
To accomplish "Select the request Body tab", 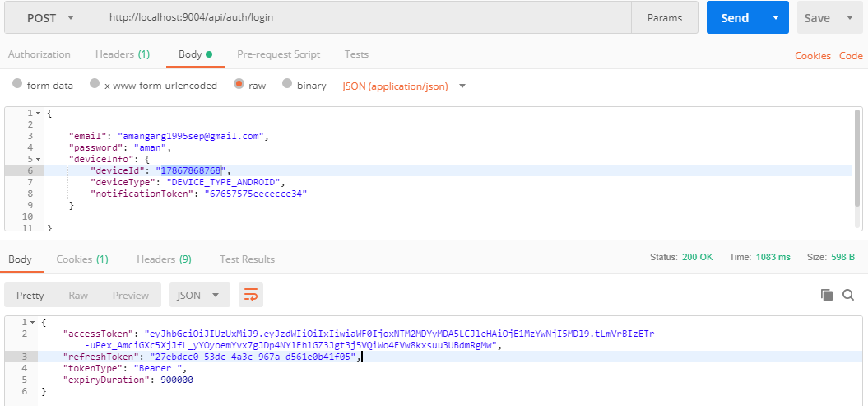I will pyautogui.click(x=196, y=54).
